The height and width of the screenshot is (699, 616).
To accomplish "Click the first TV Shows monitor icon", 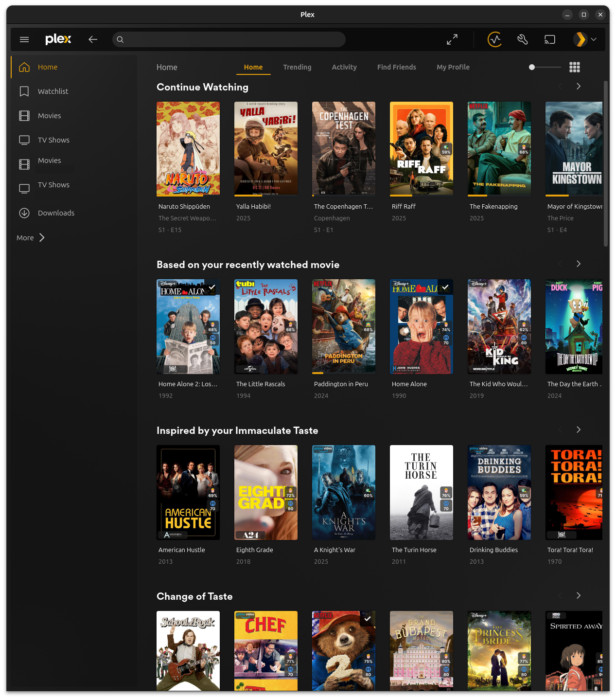I will coord(24,140).
